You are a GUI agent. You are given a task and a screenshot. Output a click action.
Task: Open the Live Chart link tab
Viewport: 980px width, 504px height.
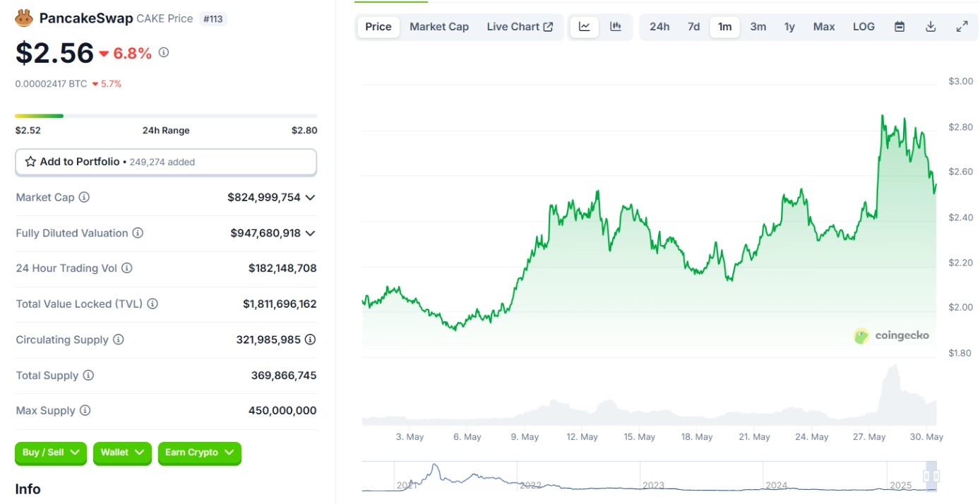pyautogui.click(x=520, y=27)
